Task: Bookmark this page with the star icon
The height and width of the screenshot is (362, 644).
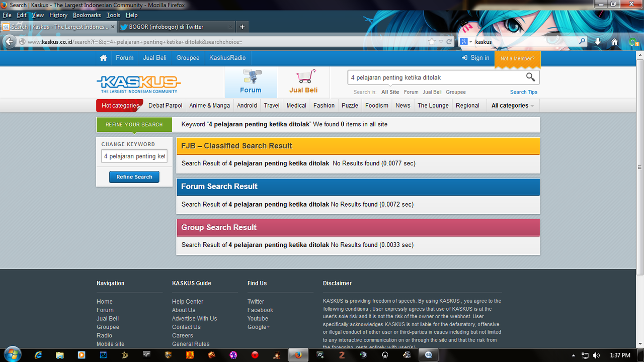Action: [432, 42]
